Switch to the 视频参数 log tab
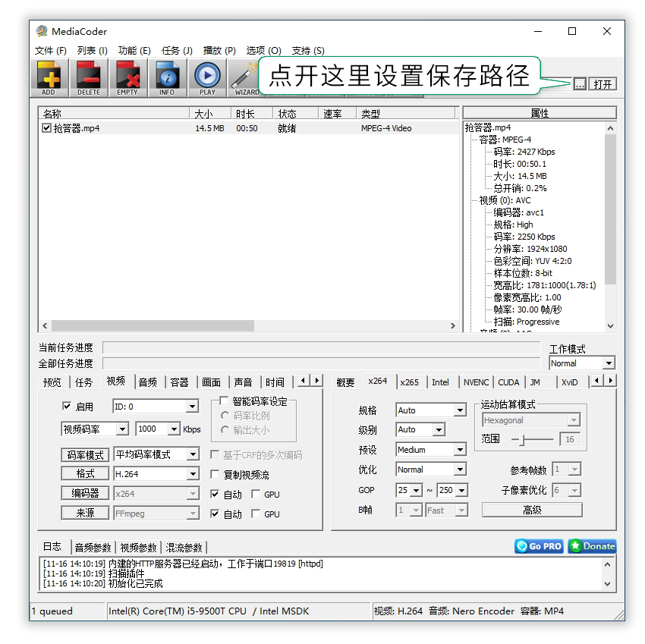645x644 pixels. (138, 548)
